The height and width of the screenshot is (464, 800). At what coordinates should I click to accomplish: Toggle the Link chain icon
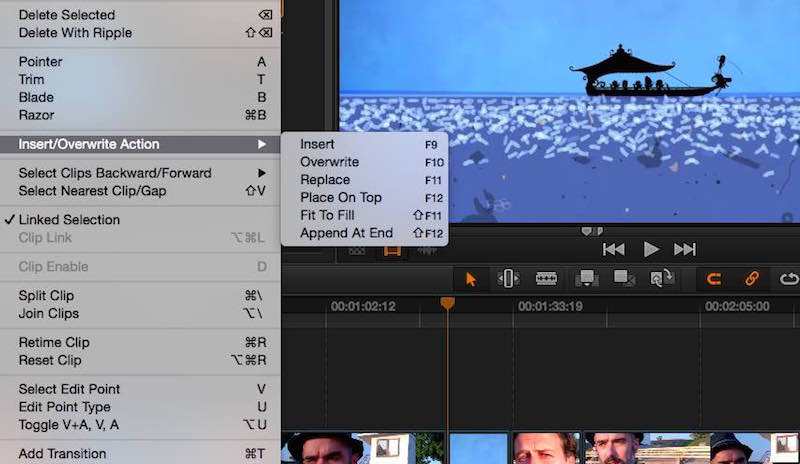(x=752, y=279)
